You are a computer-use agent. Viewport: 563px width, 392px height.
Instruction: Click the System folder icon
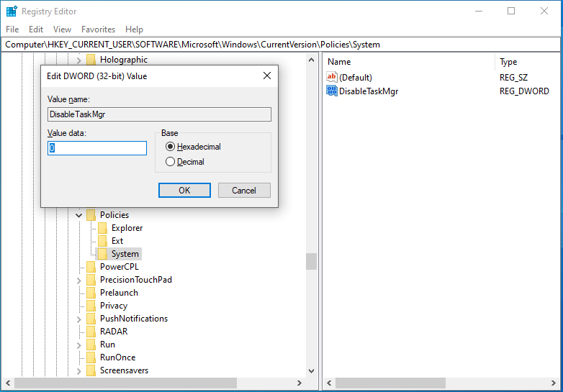(x=103, y=254)
